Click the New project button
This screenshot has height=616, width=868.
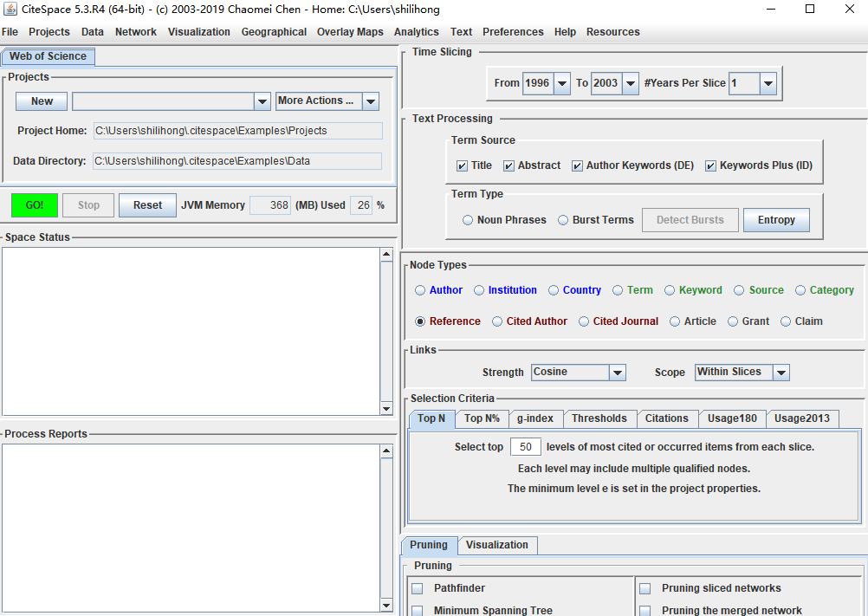coord(42,101)
